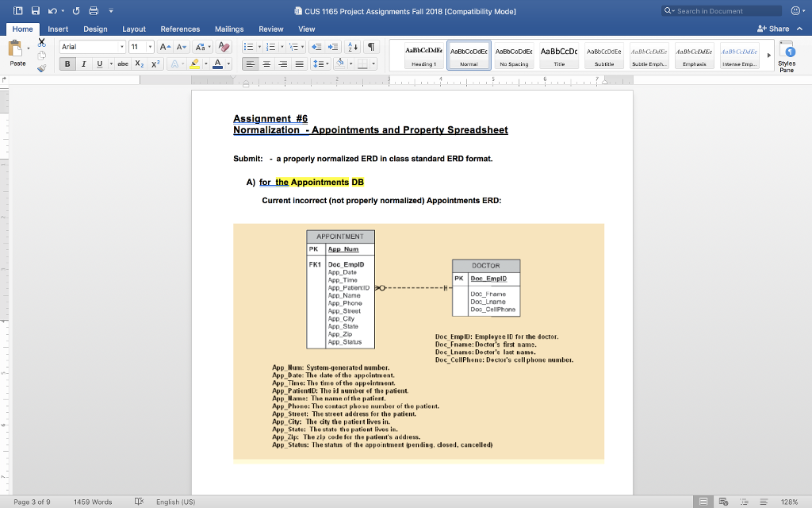812x508 pixels.
Task: Expand the font color dropdown arrow
Action: (228, 63)
